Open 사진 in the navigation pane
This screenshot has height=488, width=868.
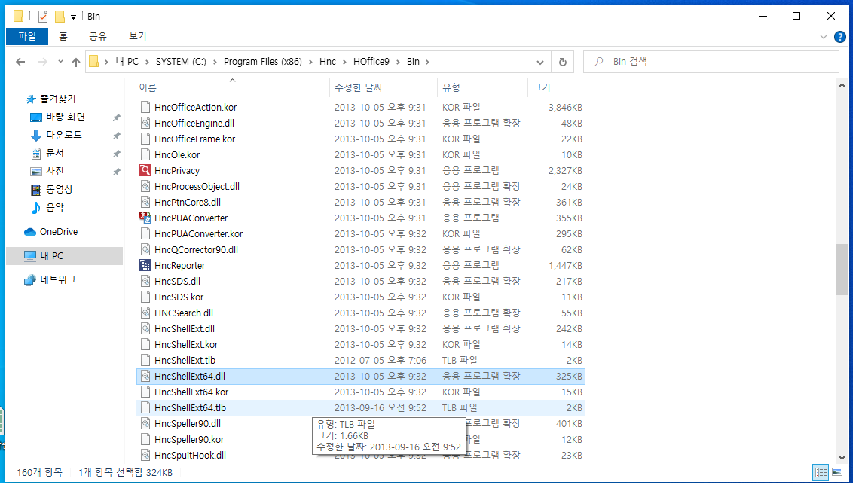(x=55, y=172)
